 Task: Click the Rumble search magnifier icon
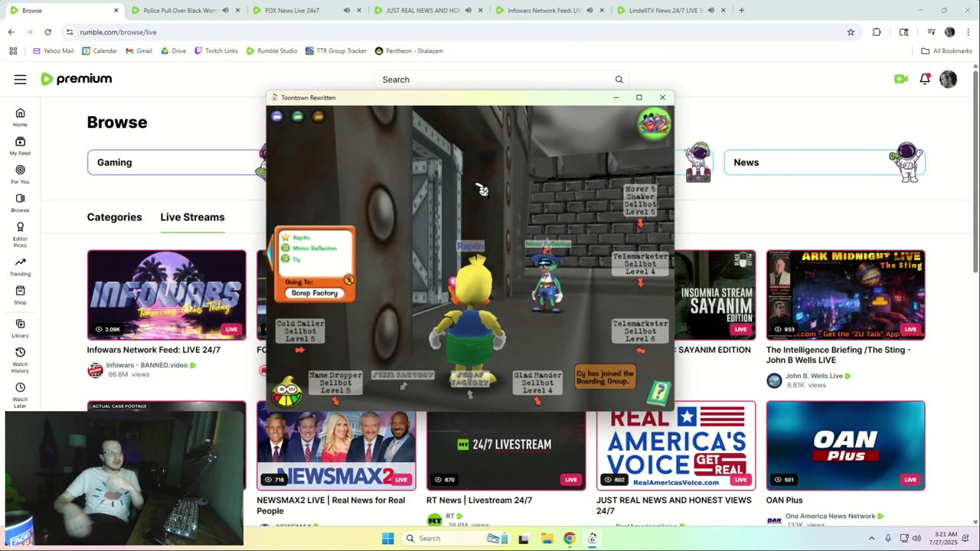pyautogui.click(x=619, y=80)
